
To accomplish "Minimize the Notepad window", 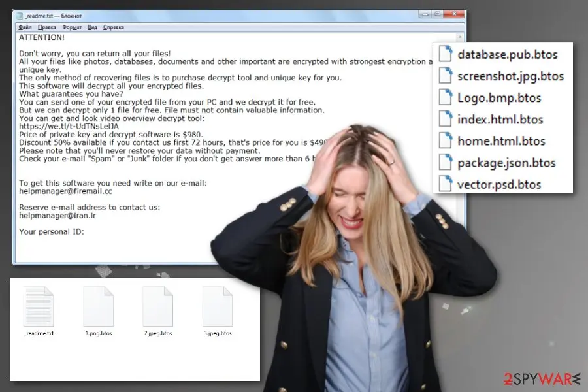I will coord(425,14).
